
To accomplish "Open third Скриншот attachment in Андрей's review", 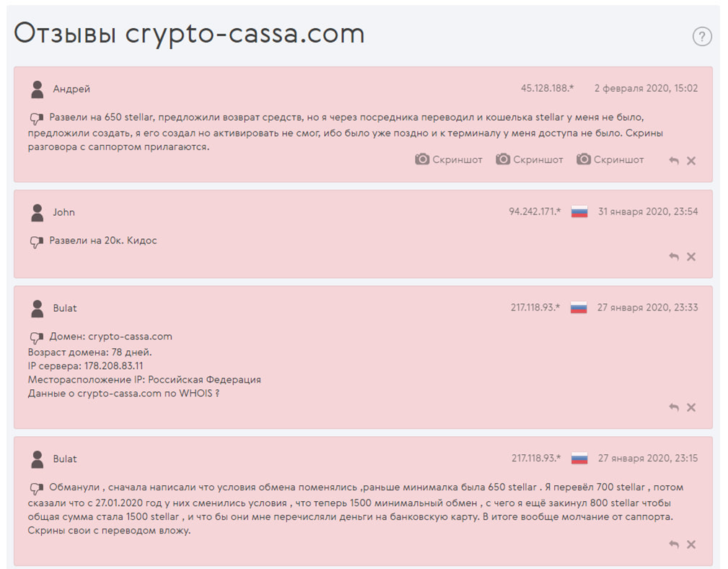I will click(610, 160).
